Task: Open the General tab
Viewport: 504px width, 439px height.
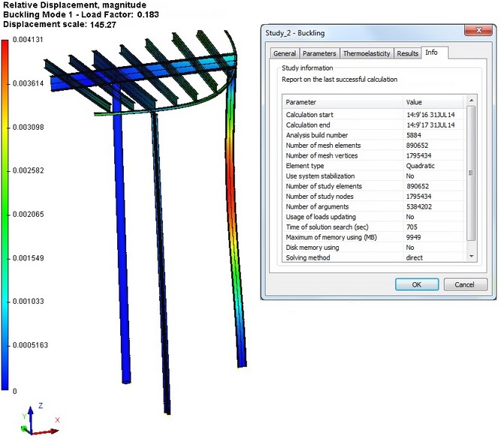Action: (x=284, y=53)
